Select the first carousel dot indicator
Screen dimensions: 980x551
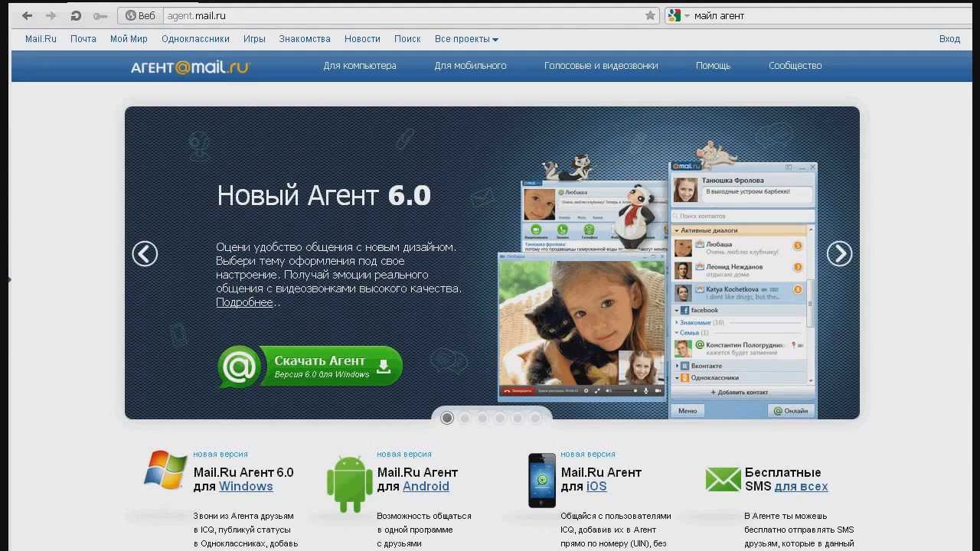click(447, 418)
